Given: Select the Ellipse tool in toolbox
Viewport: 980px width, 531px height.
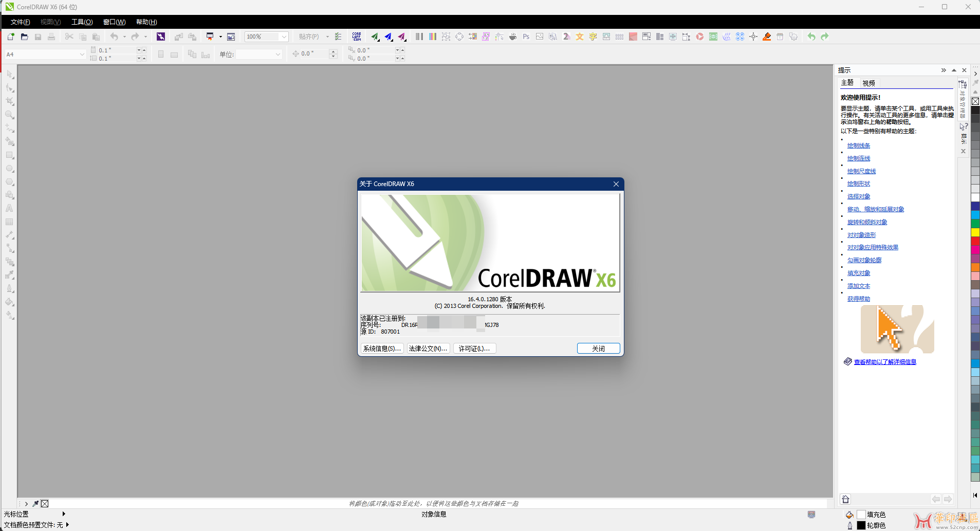Looking at the screenshot, I should pyautogui.click(x=10, y=169).
